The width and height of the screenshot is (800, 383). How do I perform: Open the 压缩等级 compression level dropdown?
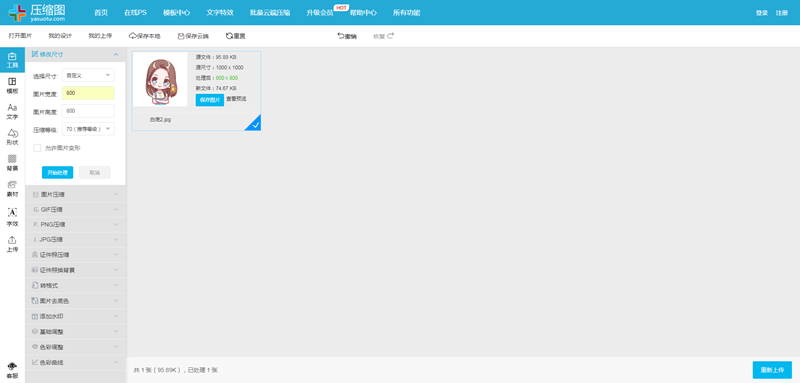88,129
